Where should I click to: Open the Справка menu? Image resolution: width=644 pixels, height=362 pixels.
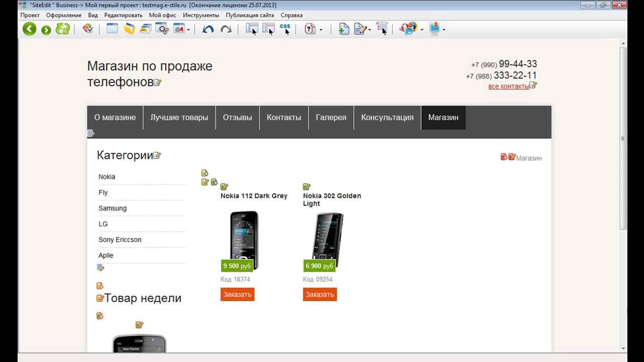[292, 15]
